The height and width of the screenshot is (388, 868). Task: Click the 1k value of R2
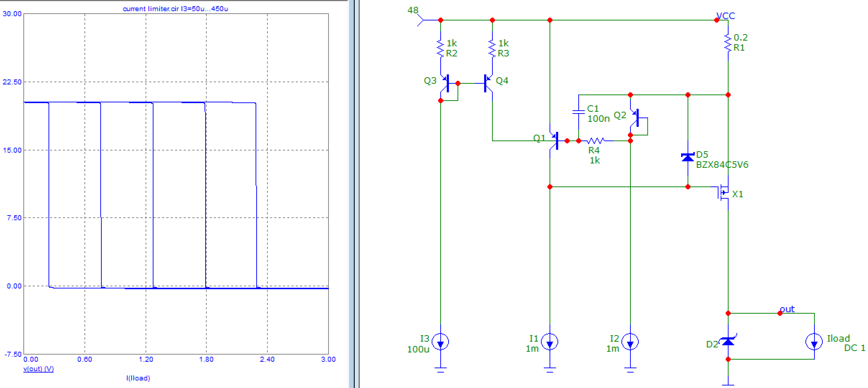[x=451, y=43]
